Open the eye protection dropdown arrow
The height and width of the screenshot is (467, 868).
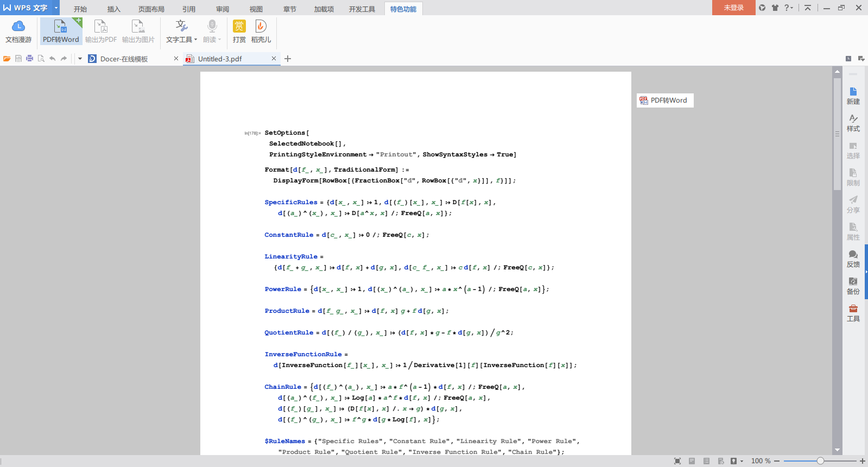click(742, 461)
